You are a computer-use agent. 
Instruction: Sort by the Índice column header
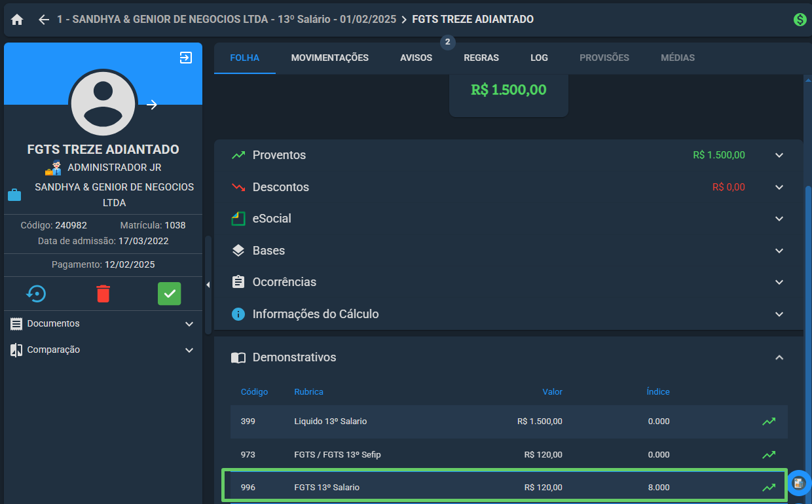pyautogui.click(x=658, y=392)
